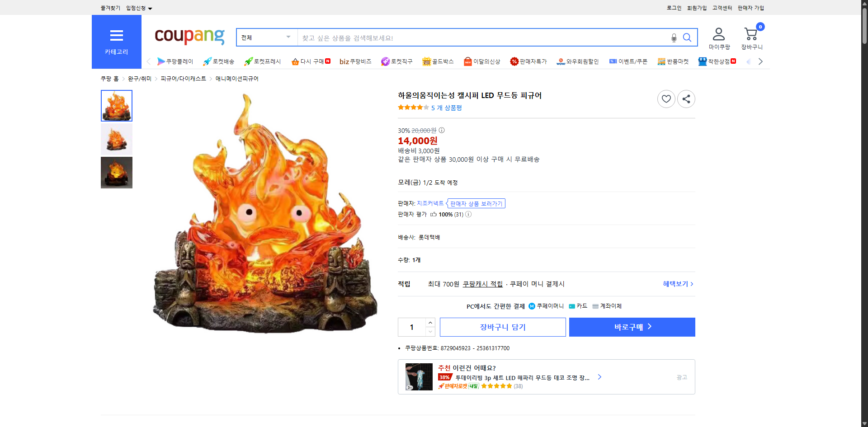The image size is (868, 427).
Task: Select the 이달의신상 shopping bag icon
Action: (468, 61)
